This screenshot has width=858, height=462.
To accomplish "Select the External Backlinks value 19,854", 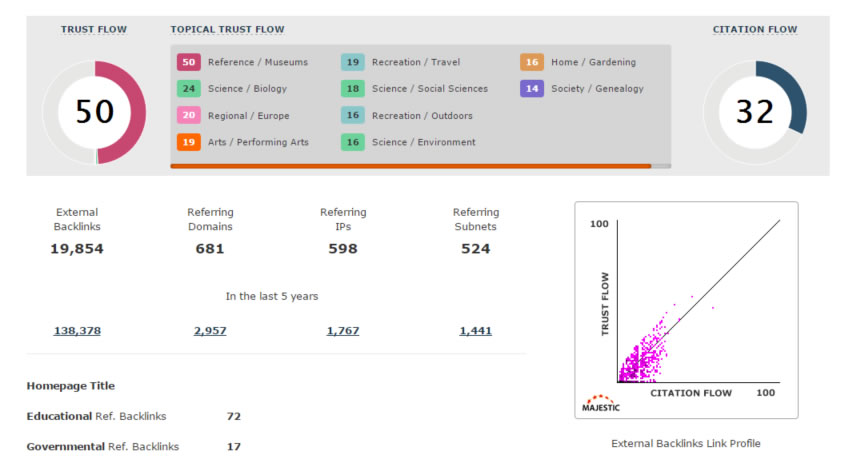I will pyautogui.click(x=77, y=249).
